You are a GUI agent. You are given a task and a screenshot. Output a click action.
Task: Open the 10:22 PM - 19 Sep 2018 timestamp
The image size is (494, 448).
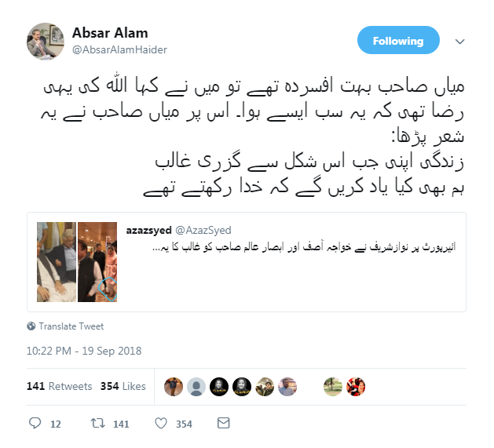pos(84,351)
